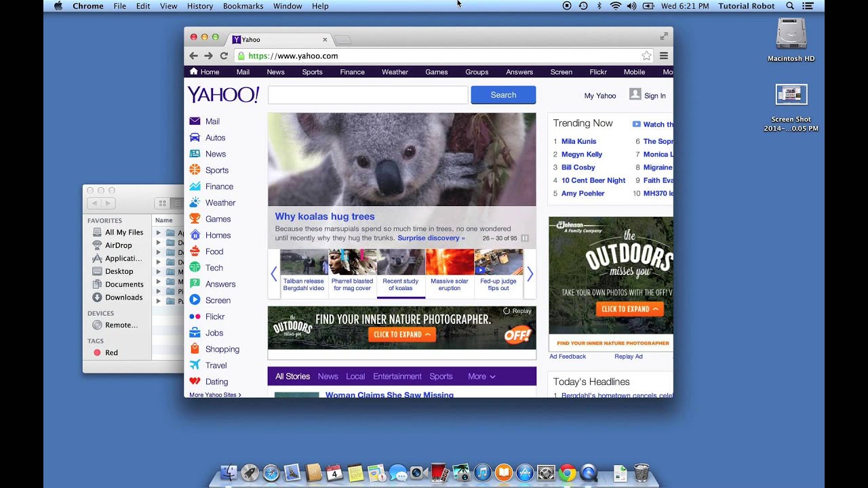
Task: Switch Finder window to icon view
Action: point(162,203)
